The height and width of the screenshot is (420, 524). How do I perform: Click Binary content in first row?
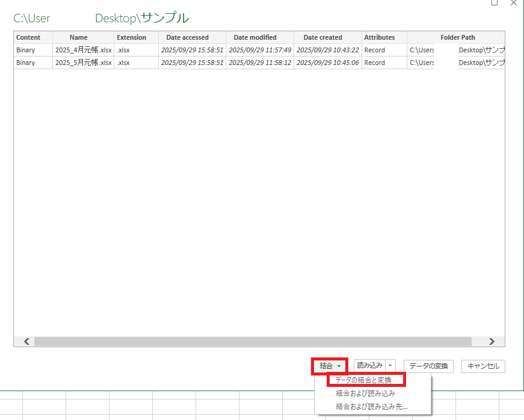click(x=26, y=50)
